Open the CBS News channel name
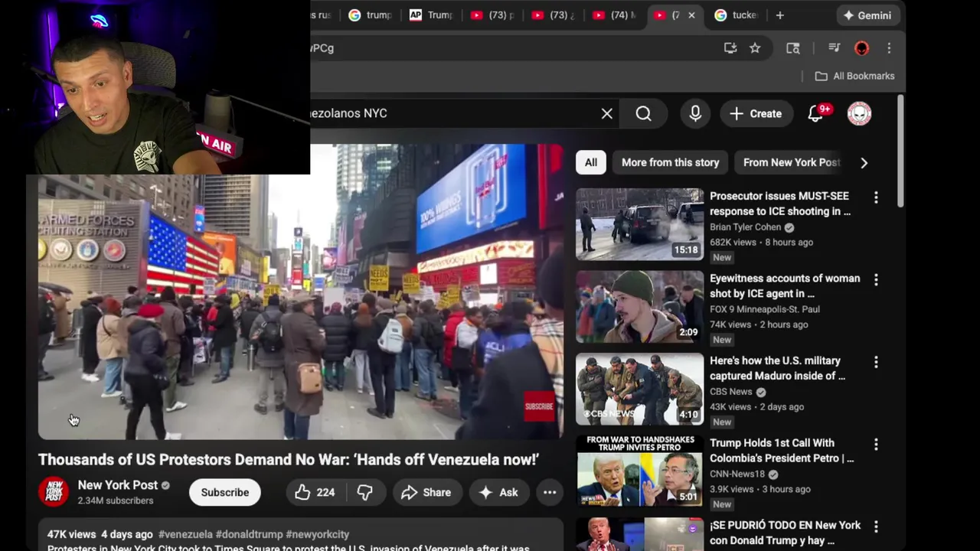The height and width of the screenshot is (551, 980). [x=731, y=392]
